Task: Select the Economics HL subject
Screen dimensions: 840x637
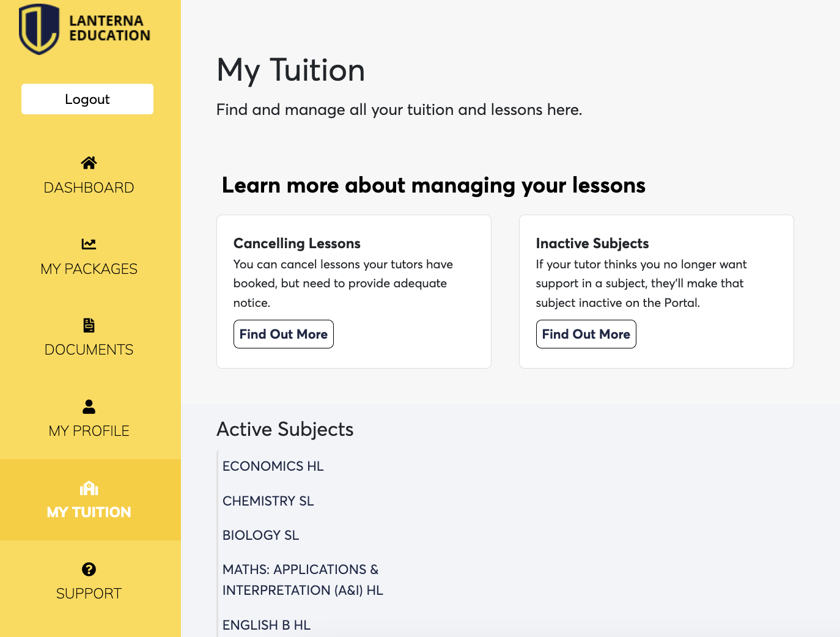Action: [x=273, y=466]
